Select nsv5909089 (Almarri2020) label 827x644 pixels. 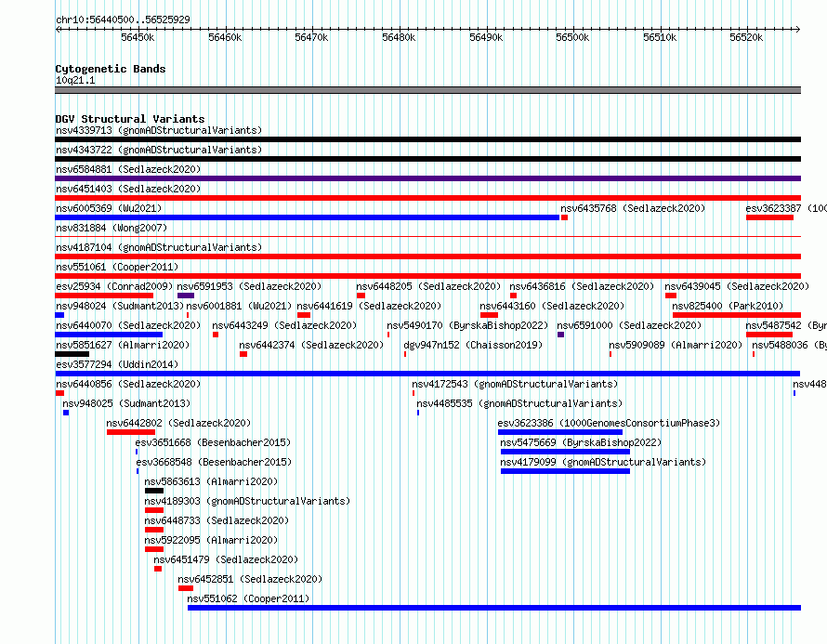tap(676, 345)
